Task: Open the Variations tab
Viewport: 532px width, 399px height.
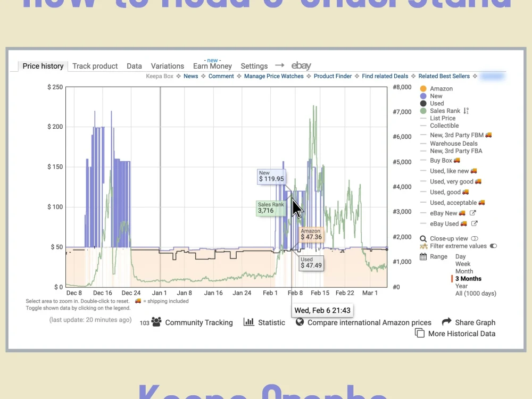Action: click(x=167, y=66)
